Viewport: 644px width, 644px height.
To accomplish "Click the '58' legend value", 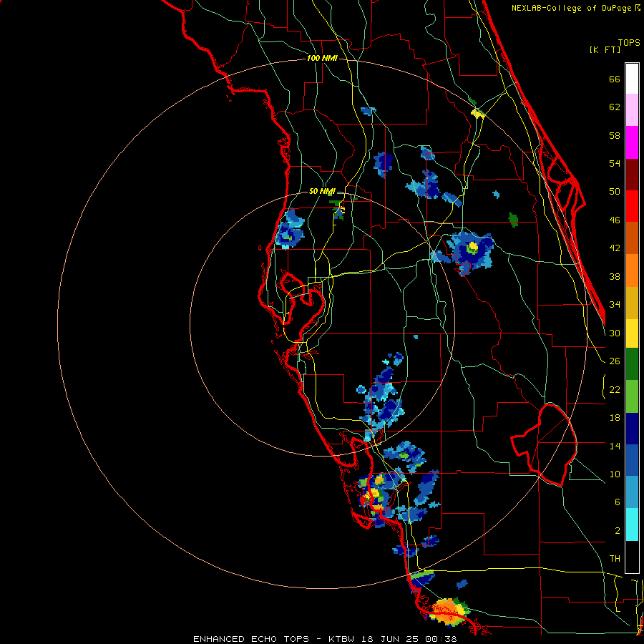I will click(x=615, y=135).
